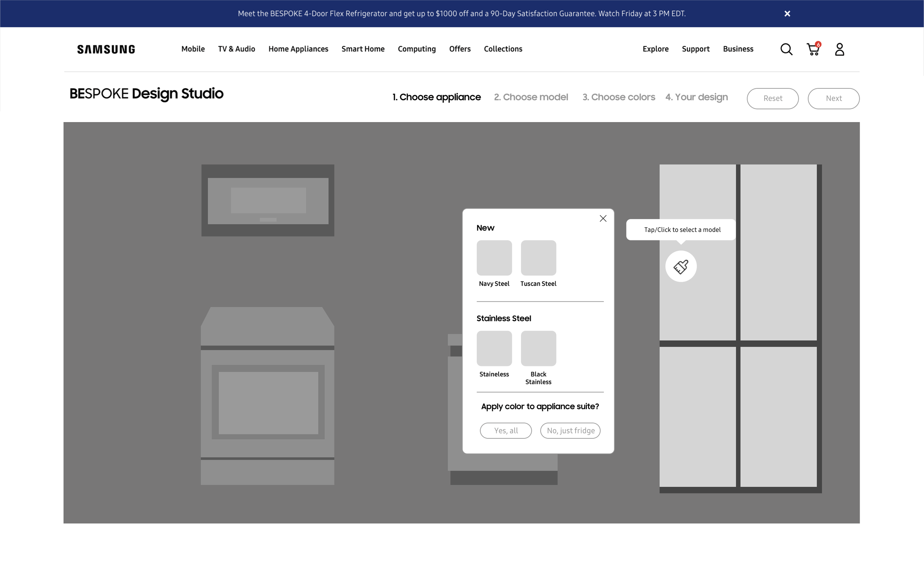Go to the Explore link
The image size is (924, 573).
(x=655, y=49)
